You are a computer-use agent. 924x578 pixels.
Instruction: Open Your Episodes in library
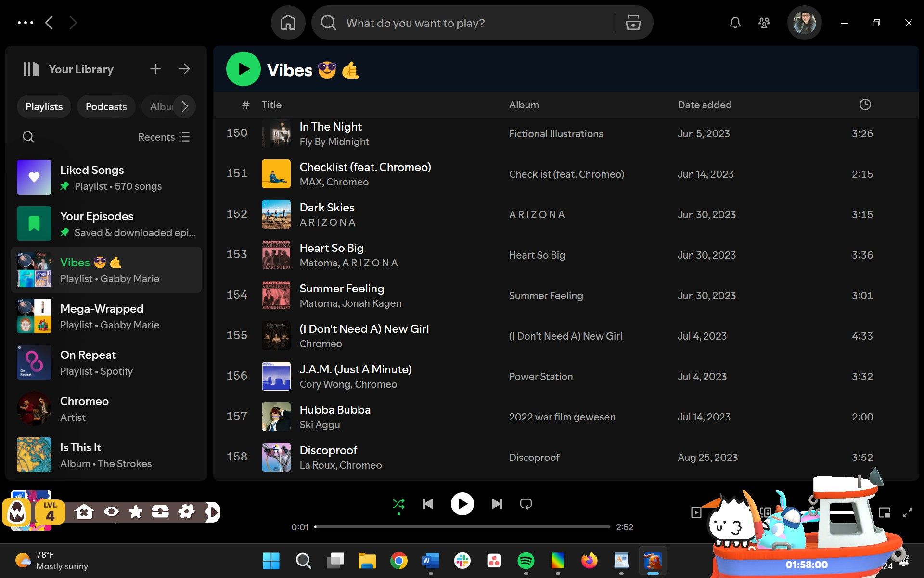click(x=106, y=223)
